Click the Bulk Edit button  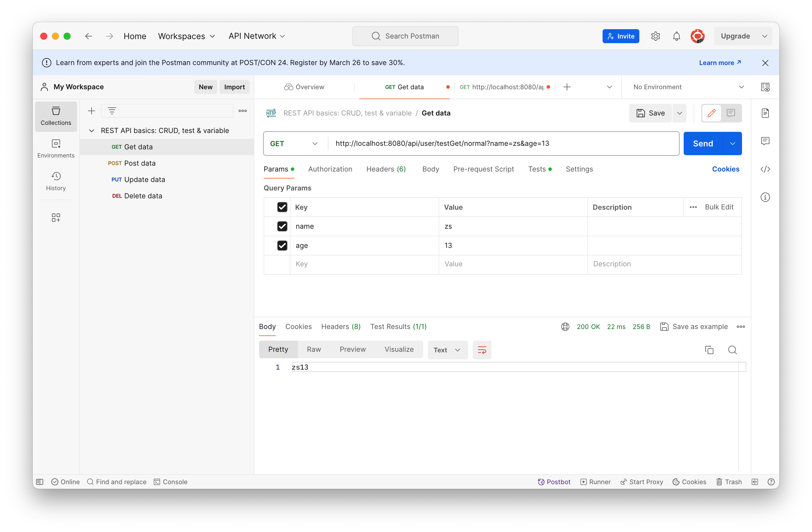(x=719, y=206)
